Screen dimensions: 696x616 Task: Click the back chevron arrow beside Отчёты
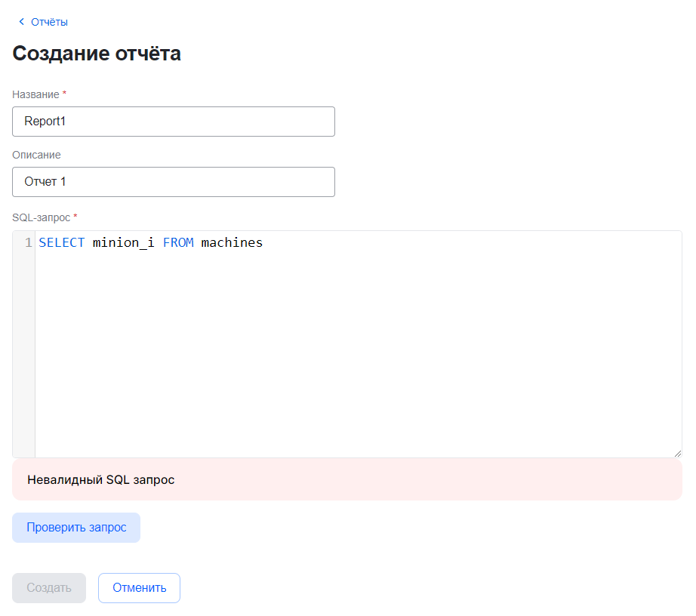coord(21,22)
